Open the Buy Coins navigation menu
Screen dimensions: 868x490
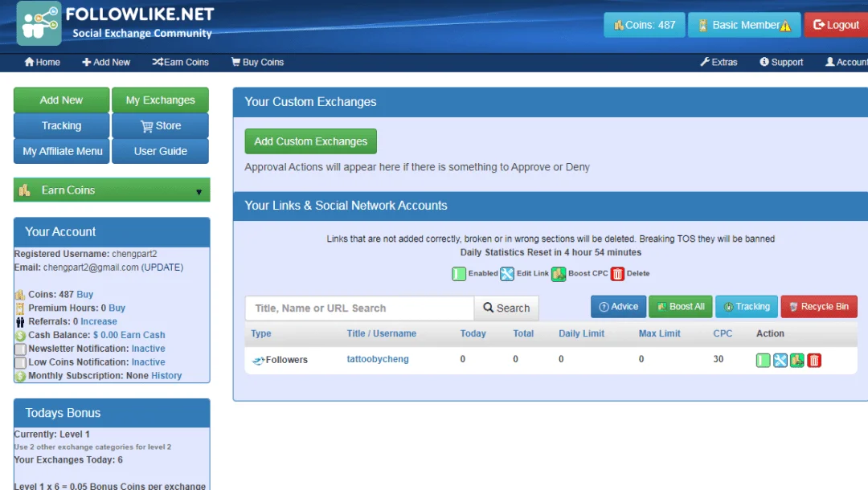click(257, 63)
